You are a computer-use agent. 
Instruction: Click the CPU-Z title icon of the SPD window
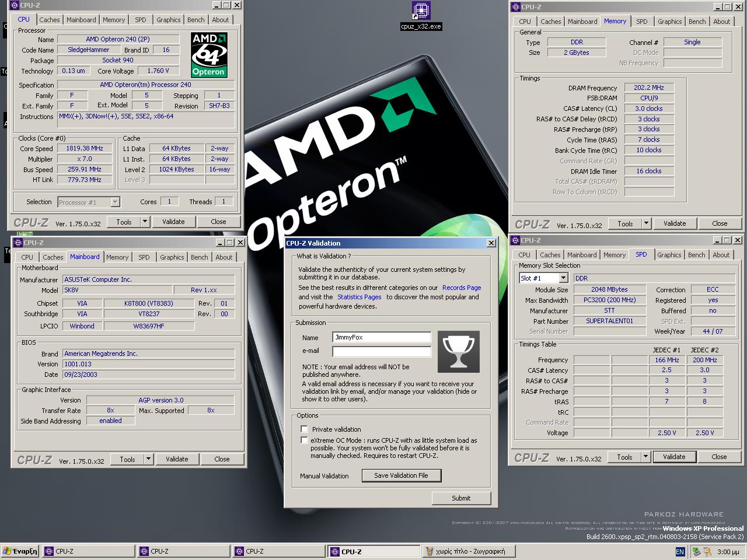coord(515,240)
